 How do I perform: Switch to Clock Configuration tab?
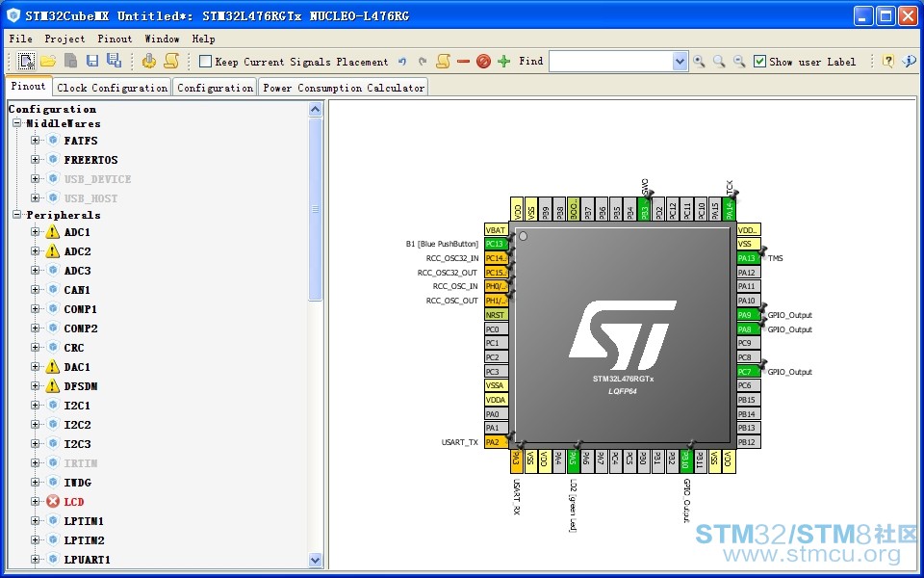(x=112, y=88)
